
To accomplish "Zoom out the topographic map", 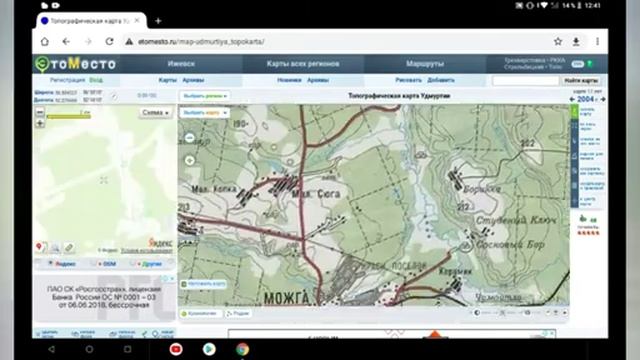I will [189, 138].
